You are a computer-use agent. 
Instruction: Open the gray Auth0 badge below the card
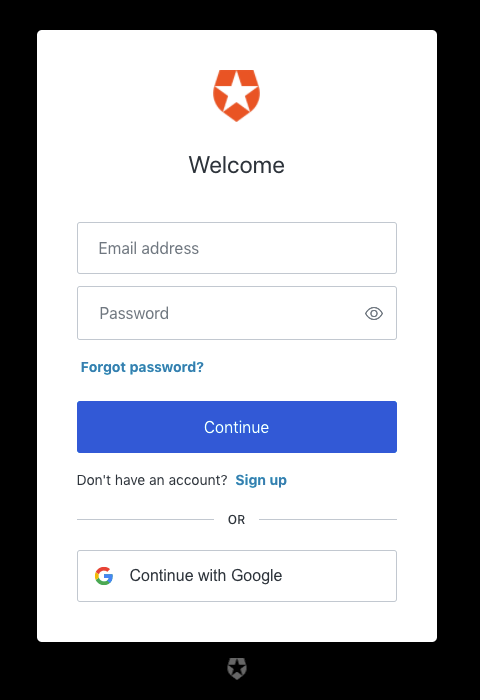[x=237, y=668]
